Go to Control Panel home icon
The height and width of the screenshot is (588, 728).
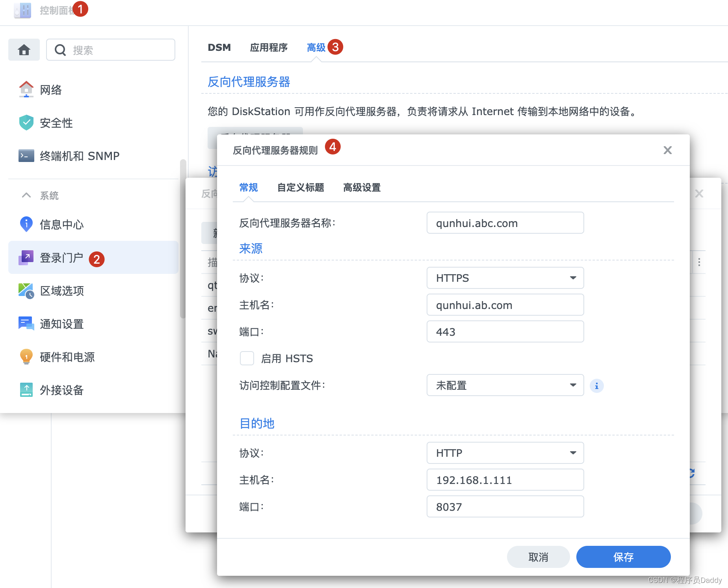24,50
